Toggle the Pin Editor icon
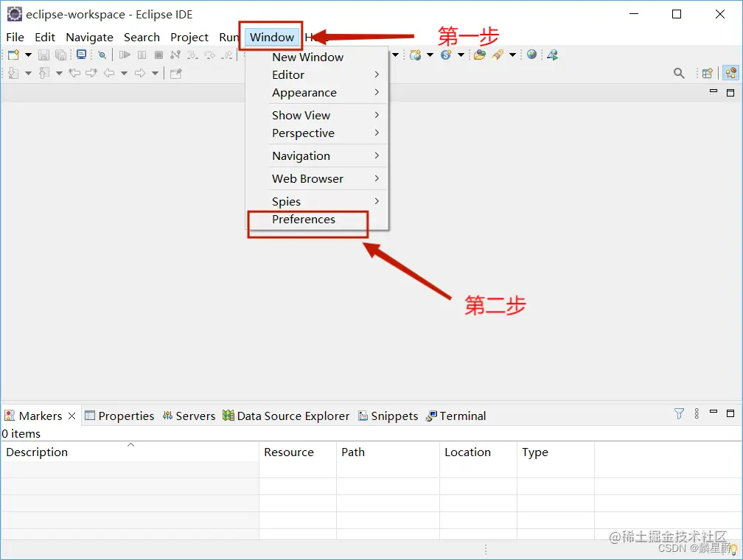Screen dimensions: 743x560 [175, 73]
